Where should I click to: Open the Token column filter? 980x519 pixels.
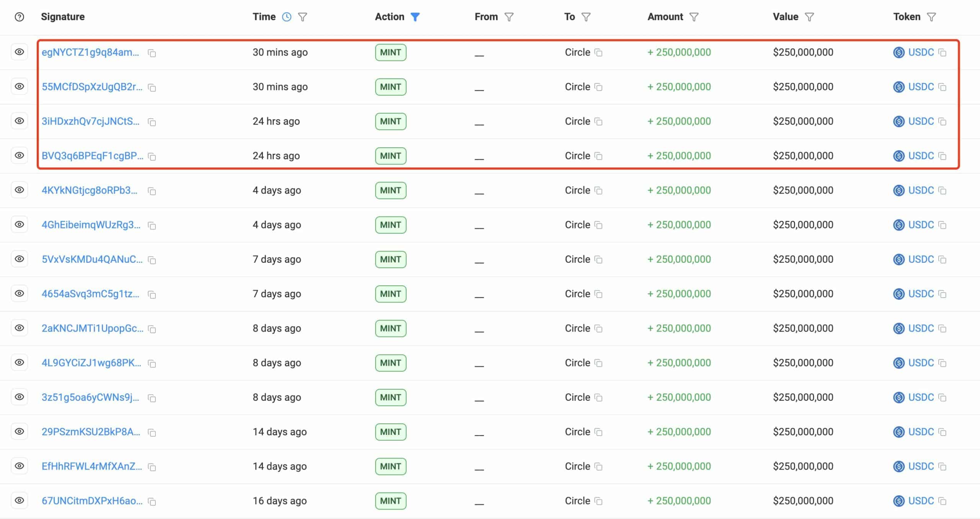tap(931, 17)
